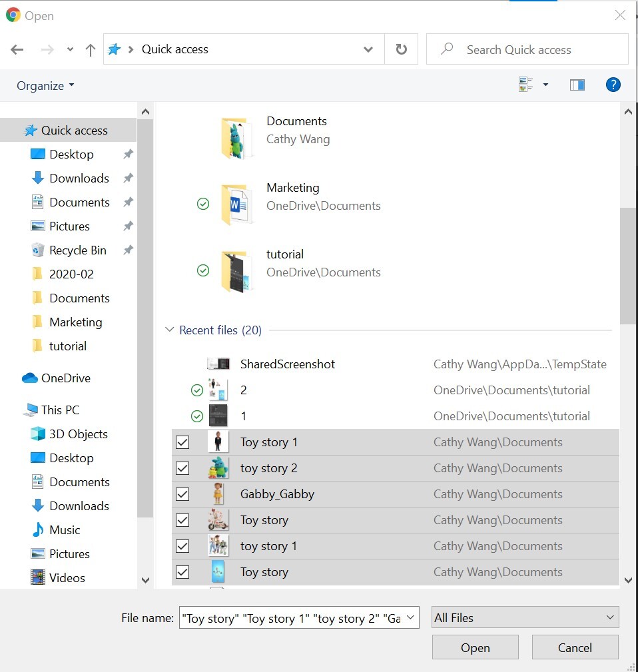The width and height of the screenshot is (638, 672).
Task: Expand the address bar history dropdown
Action: pyautogui.click(x=368, y=49)
